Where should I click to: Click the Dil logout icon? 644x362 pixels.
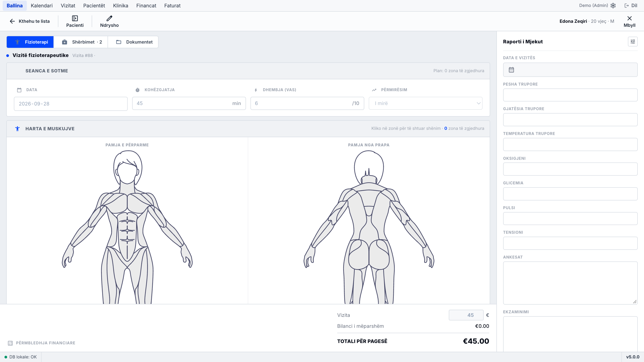[627, 6]
